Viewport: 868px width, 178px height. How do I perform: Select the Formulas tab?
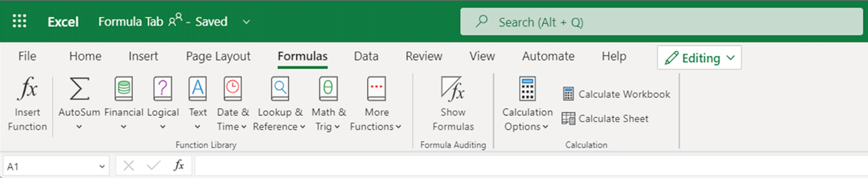[303, 56]
